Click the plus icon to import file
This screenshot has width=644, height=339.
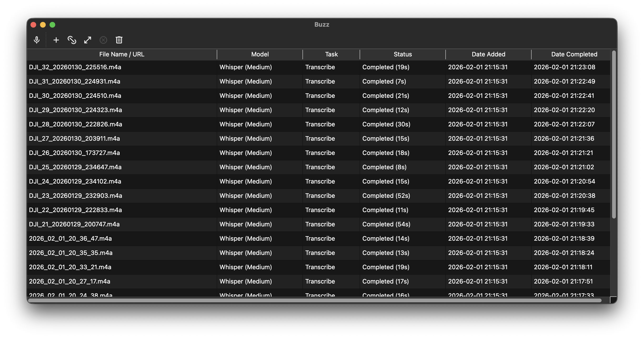[x=56, y=40]
